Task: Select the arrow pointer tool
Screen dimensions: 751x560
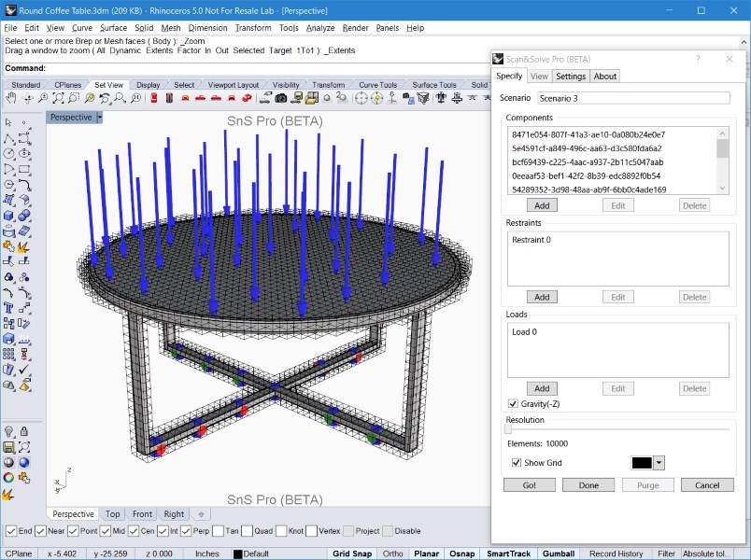Action: click(8, 122)
